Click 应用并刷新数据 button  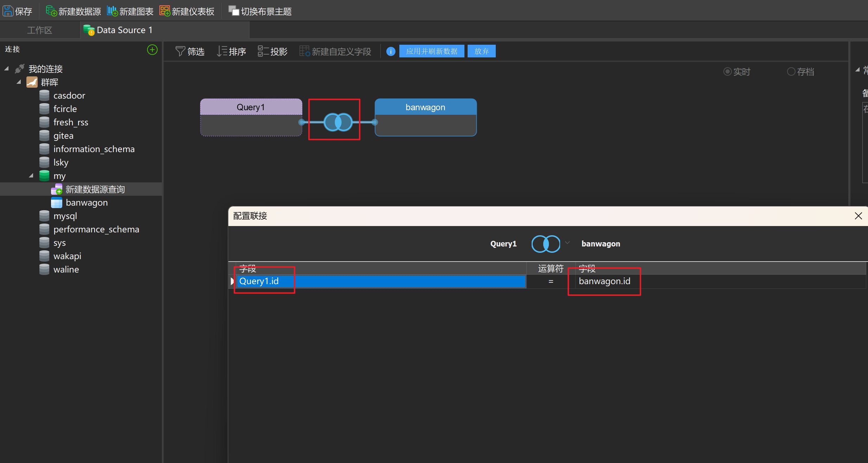(x=432, y=51)
